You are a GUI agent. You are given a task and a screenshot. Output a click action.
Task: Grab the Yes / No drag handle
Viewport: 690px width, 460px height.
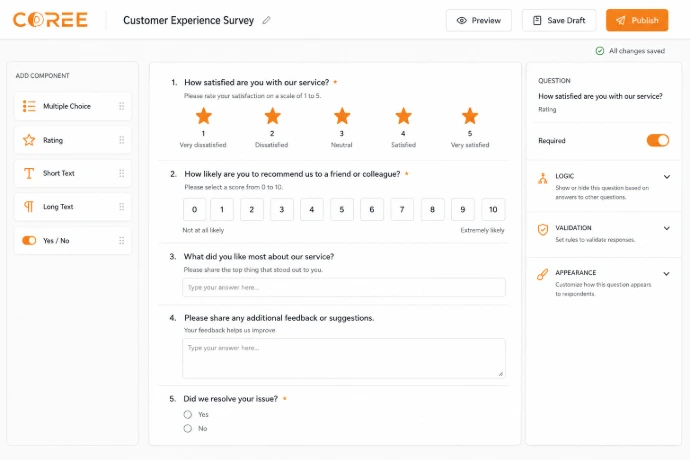point(121,240)
